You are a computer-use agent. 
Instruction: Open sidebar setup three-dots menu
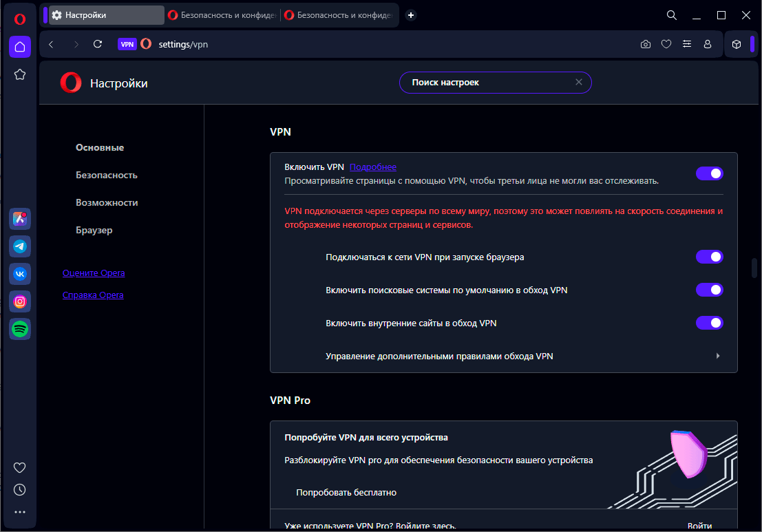(x=19, y=512)
